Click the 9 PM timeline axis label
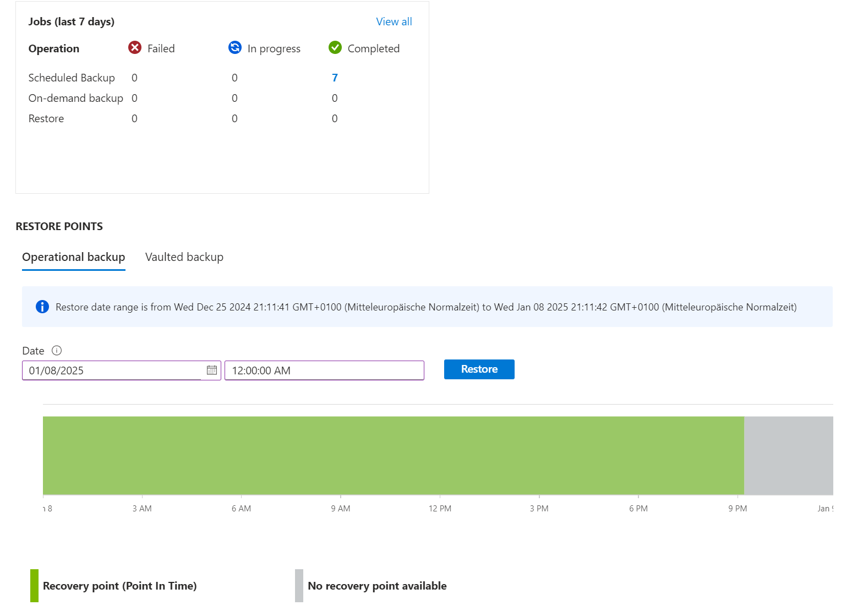 738,509
